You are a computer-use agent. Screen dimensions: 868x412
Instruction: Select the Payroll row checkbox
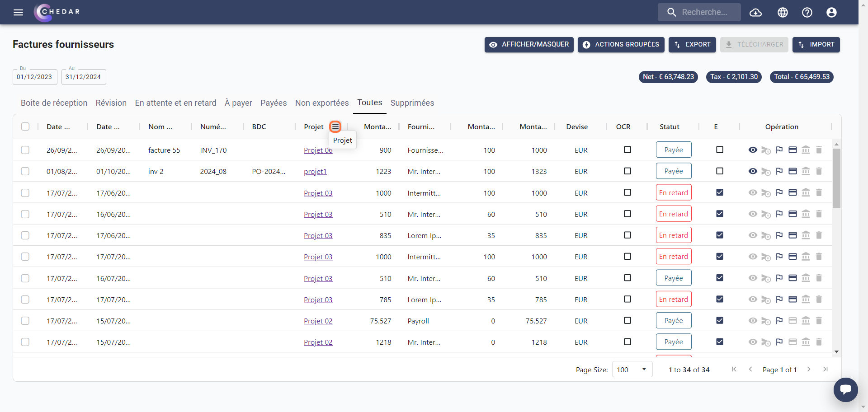(x=25, y=321)
